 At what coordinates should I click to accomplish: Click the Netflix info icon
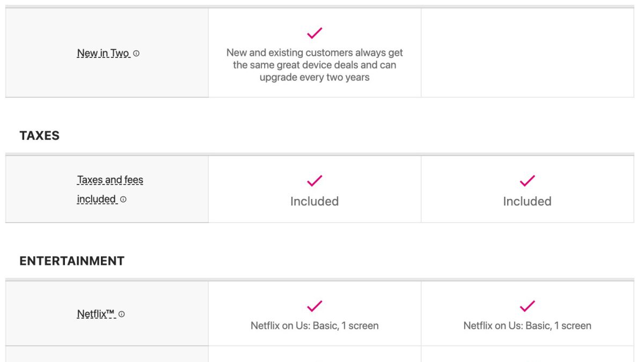122,314
